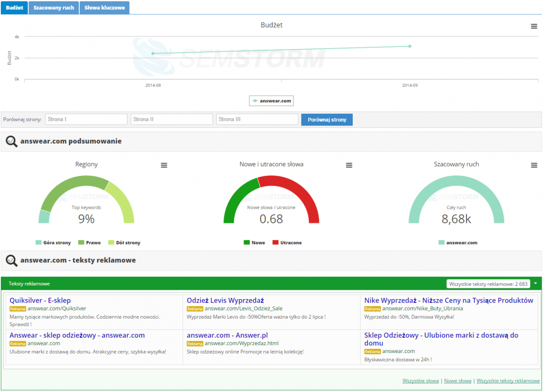544x392 pixels.
Task: Focus the Strona I input field
Action: 86,120
